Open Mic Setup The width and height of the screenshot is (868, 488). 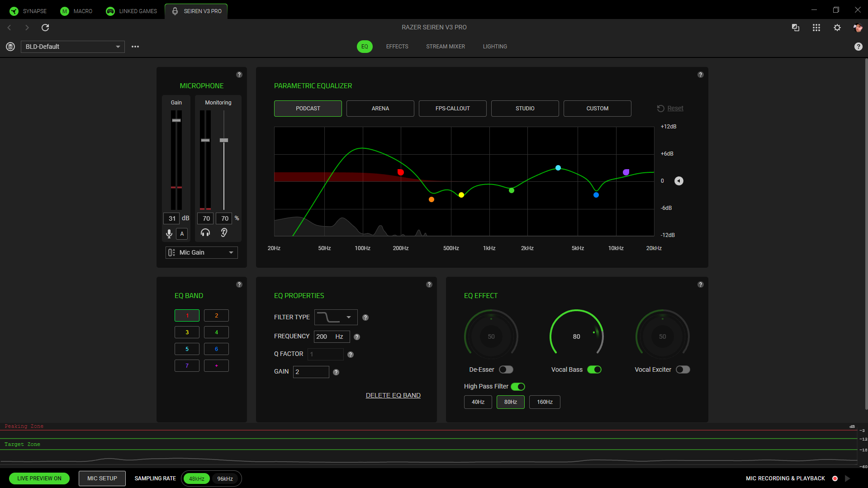tap(102, 479)
